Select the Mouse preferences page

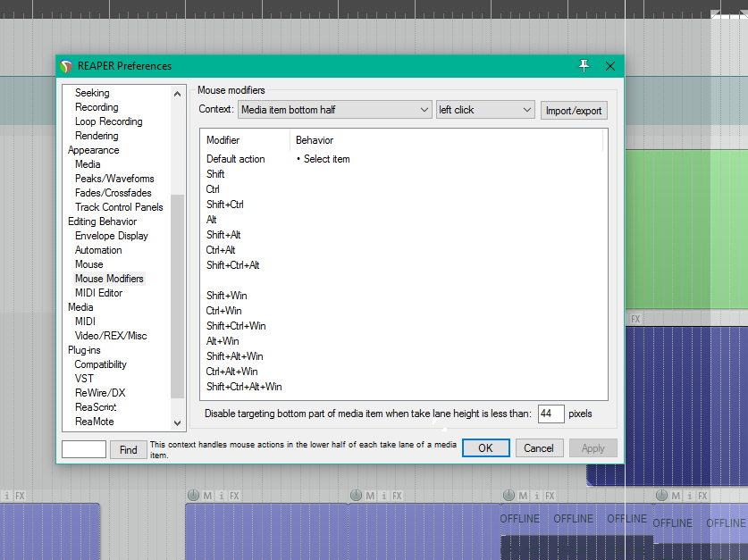[x=88, y=264]
